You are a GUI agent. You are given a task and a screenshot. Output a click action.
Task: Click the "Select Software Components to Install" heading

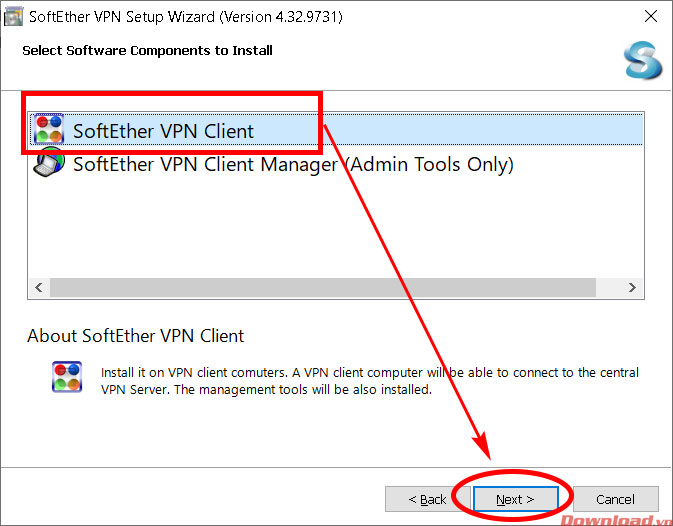pyautogui.click(x=147, y=50)
